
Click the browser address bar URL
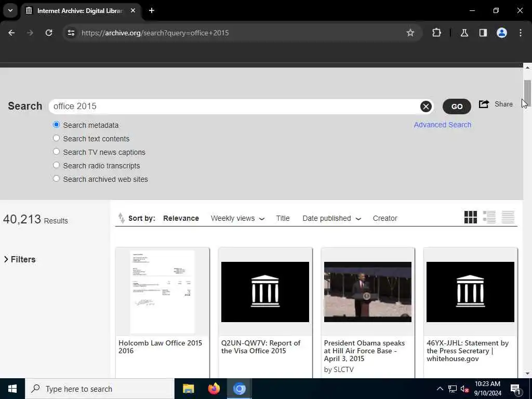coord(155,33)
